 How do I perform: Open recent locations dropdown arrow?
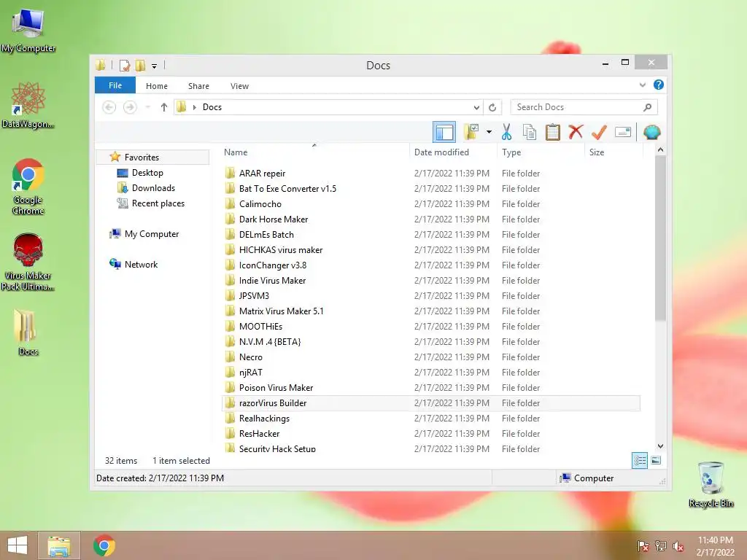147,107
